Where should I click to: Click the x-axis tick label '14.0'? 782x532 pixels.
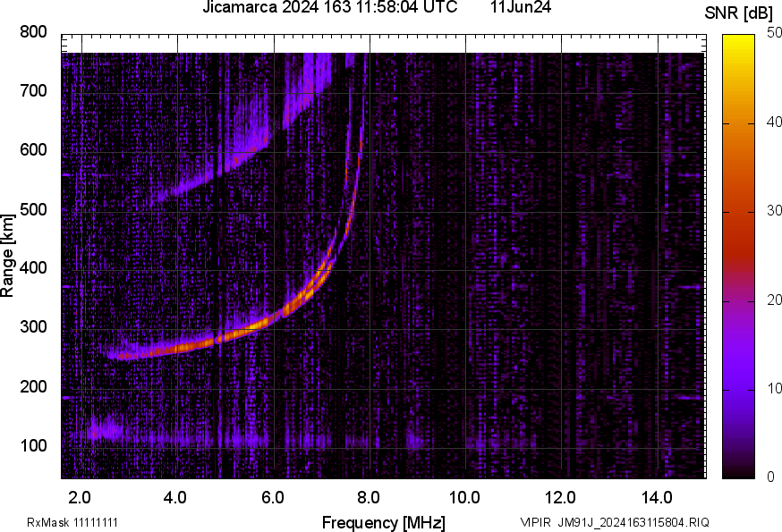pyautogui.click(x=657, y=498)
